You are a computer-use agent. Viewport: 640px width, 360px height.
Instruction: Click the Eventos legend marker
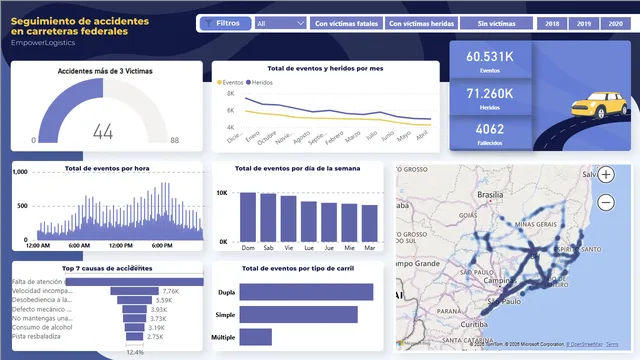219,82
